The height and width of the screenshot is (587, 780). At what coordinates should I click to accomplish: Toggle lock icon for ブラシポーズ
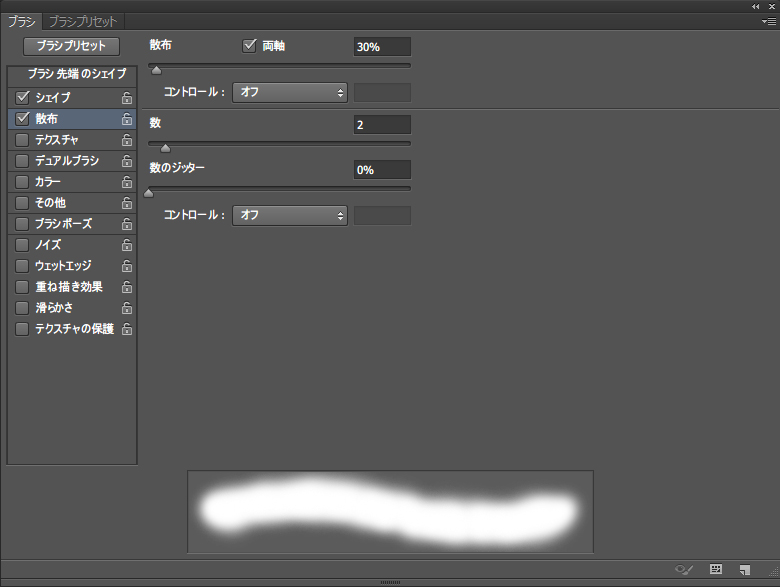[127, 224]
